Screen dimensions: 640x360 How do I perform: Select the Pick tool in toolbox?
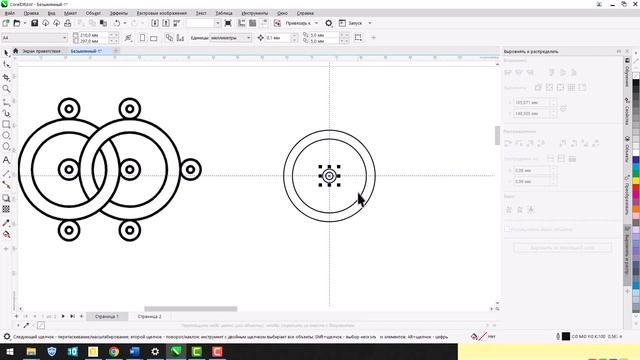click(6, 53)
